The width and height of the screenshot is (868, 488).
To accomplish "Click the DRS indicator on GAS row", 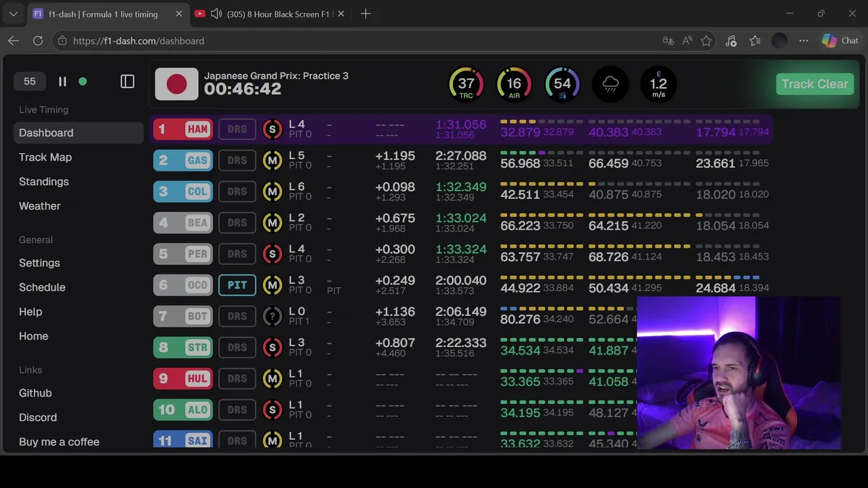I will click(x=237, y=160).
